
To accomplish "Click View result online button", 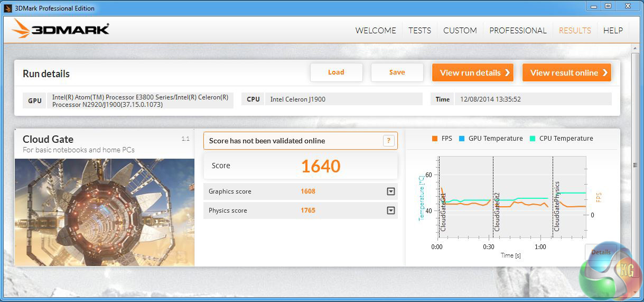I will point(567,73).
